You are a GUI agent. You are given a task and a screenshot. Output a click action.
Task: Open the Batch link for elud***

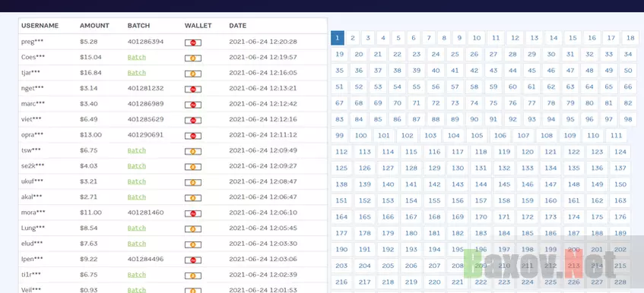click(136, 244)
